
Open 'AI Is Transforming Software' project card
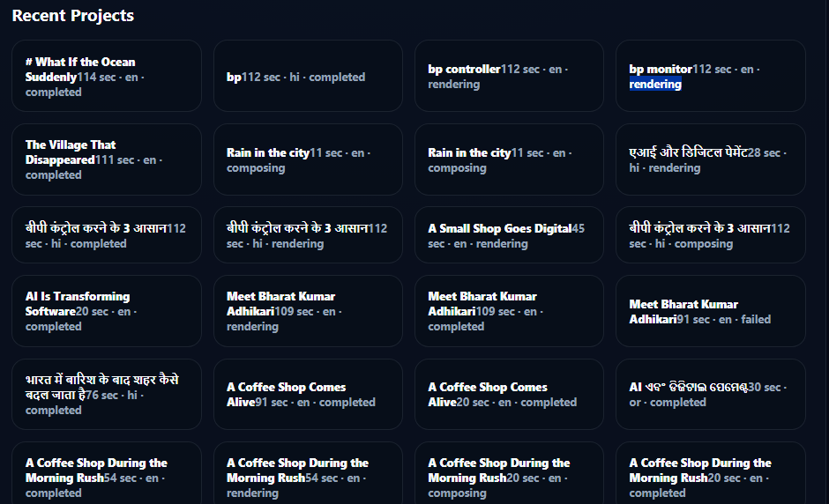[x=106, y=311]
